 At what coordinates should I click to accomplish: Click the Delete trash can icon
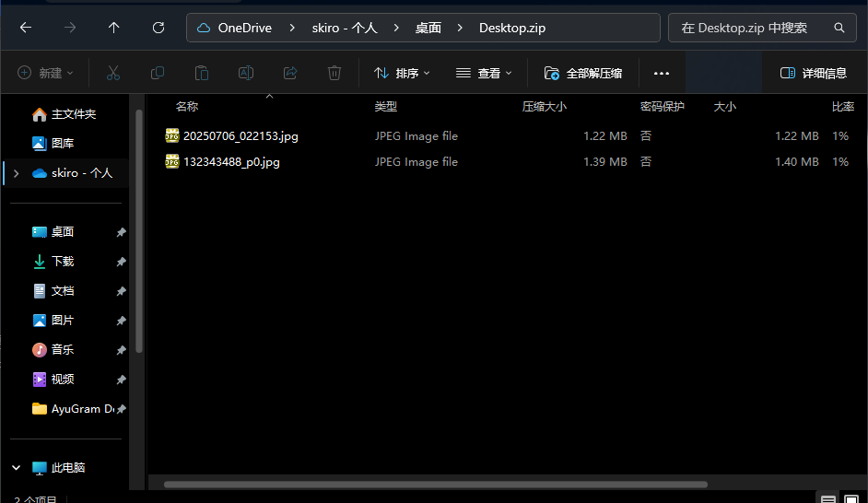(x=334, y=73)
